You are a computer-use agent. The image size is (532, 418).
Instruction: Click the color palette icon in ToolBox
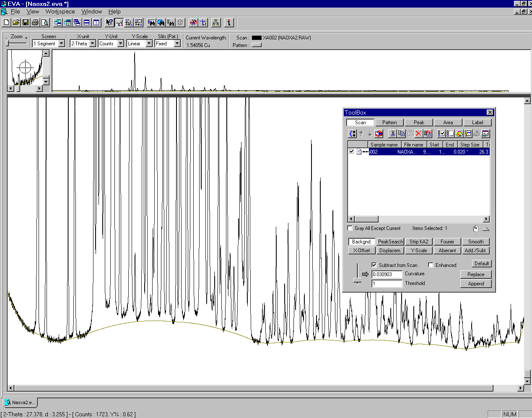[459, 133]
